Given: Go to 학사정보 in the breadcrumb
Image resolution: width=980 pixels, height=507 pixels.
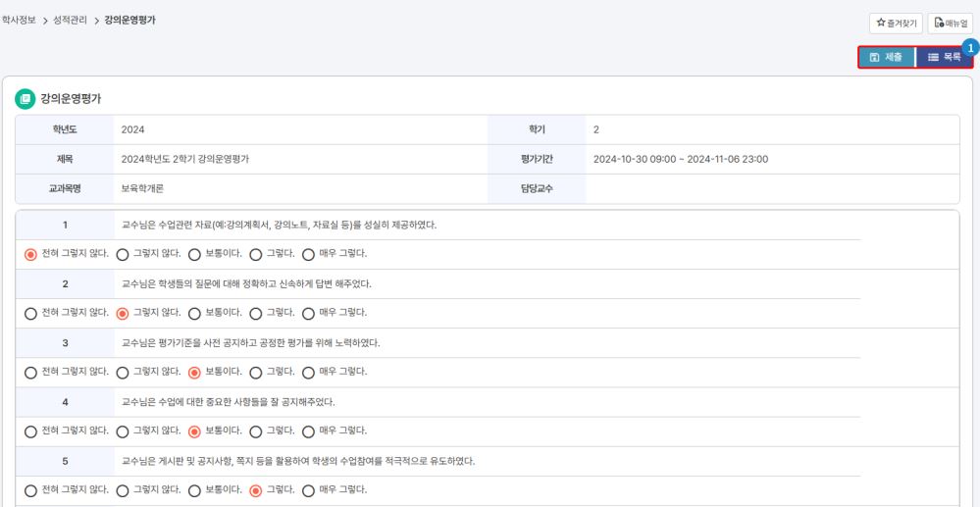Looking at the screenshot, I should tap(18, 21).
